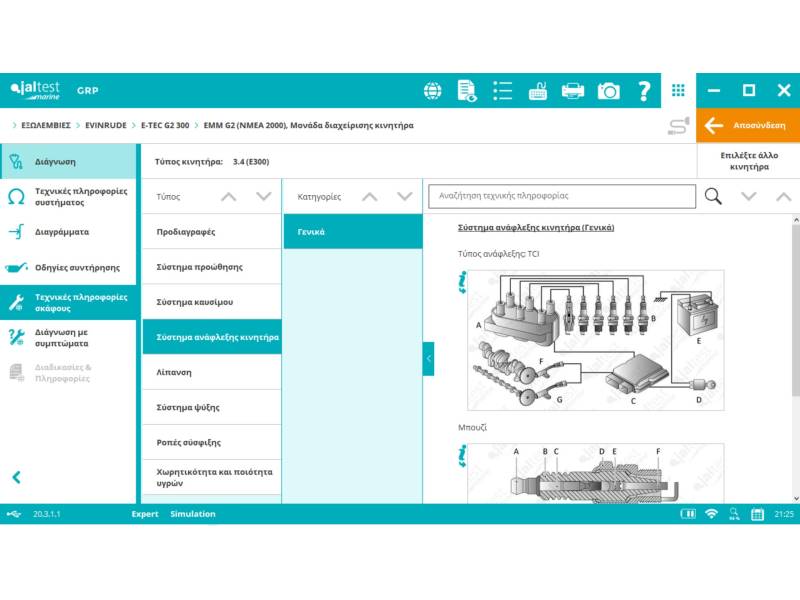Click the virtual keyboard icon

tap(537, 91)
